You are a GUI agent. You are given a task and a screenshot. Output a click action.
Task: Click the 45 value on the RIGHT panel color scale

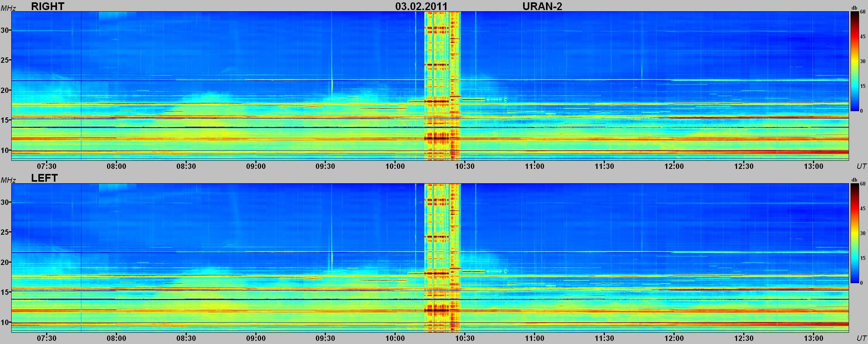click(x=862, y=37)
